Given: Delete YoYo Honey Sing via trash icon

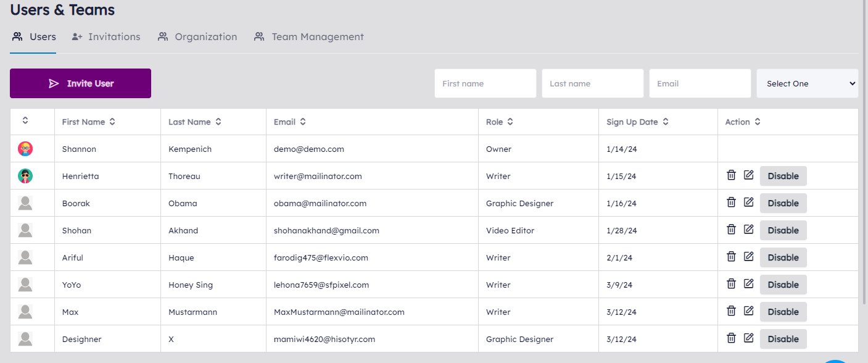Looking at the screenshot, I should [731, 284].
